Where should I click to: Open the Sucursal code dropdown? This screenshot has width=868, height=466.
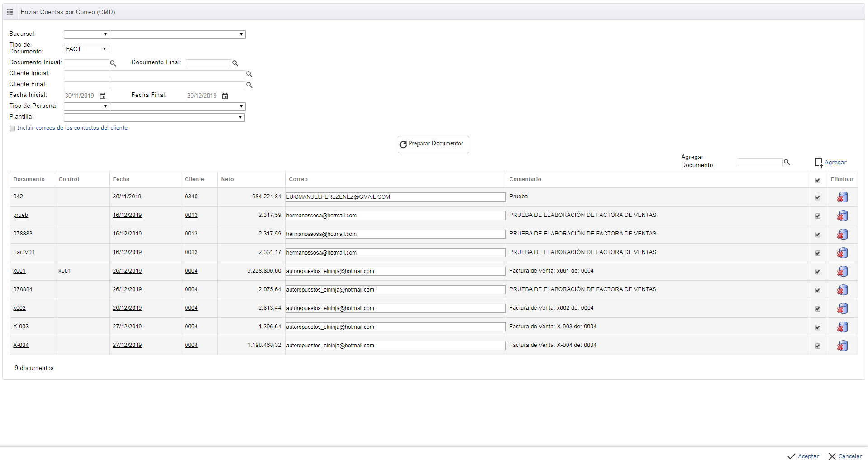tap(86, 34)
